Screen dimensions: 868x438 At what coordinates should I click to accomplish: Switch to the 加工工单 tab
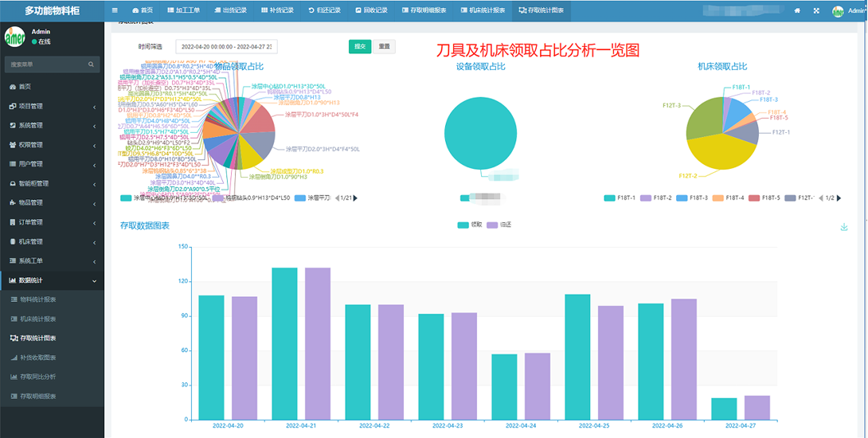click(184, 11)
